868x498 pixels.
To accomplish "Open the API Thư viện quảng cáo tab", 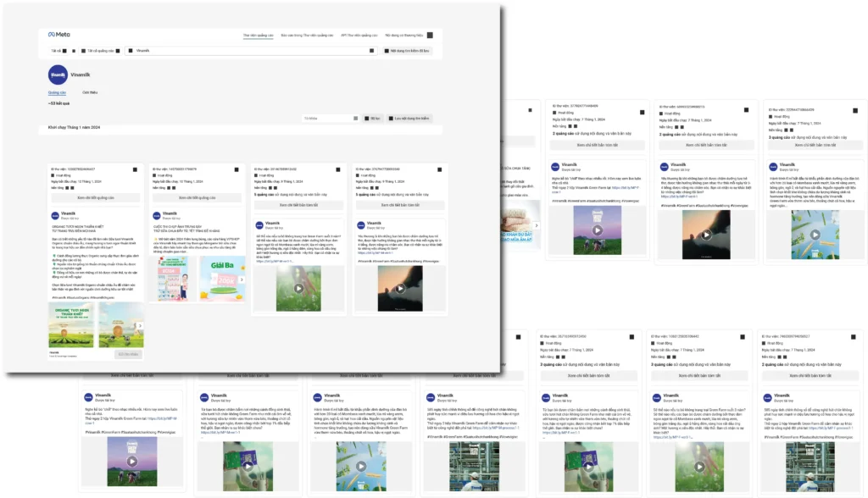I will 359,36.
